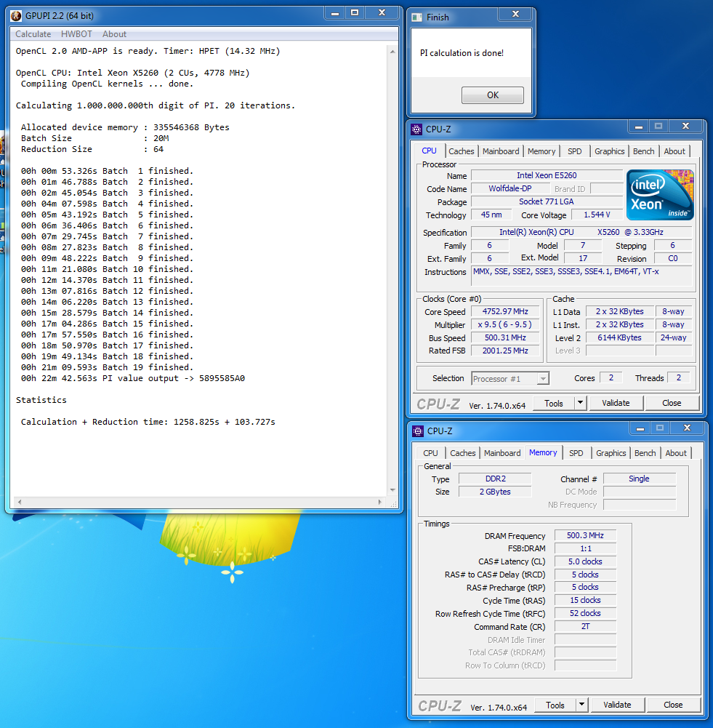Click the memory Type DDR2 value

click(x=495, y=479)
